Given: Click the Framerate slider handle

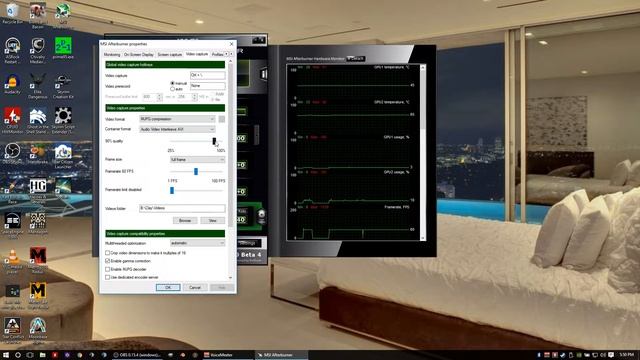Looking at the screenshot, I should click(196, 171).
